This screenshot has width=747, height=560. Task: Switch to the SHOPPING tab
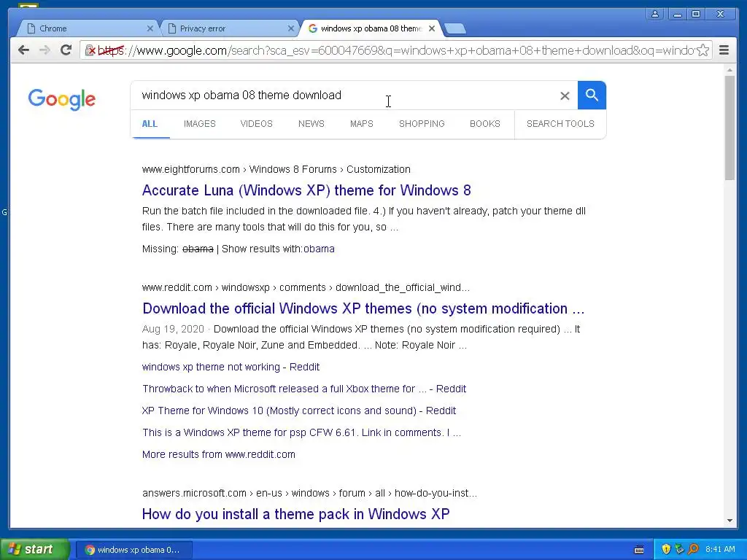422,124
